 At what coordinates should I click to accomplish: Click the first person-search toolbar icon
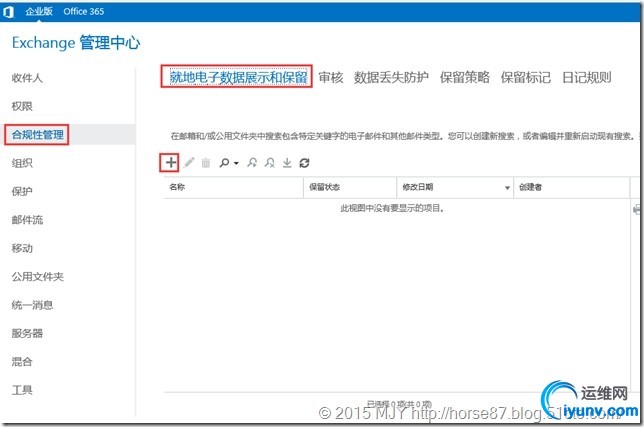pos(252,163)
